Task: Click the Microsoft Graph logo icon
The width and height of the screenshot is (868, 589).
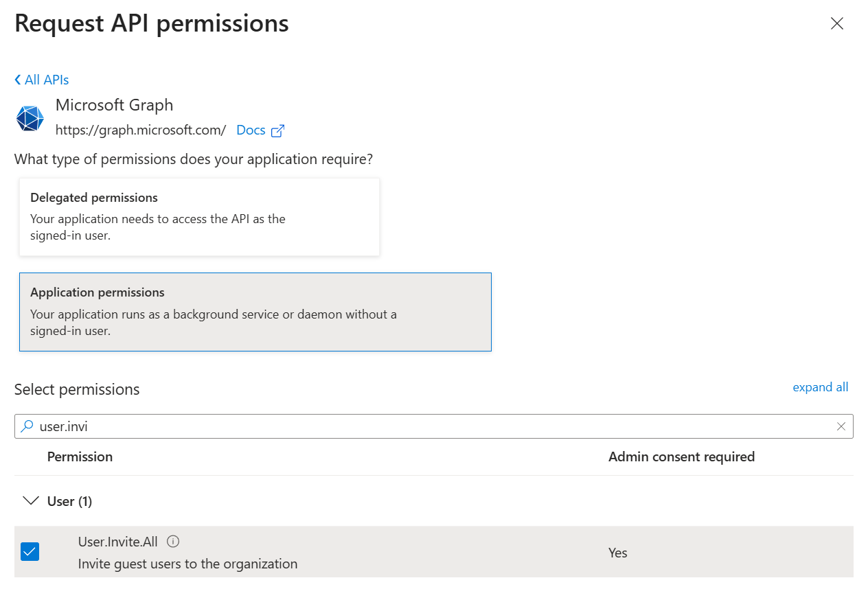Action: tap(29, 117)
